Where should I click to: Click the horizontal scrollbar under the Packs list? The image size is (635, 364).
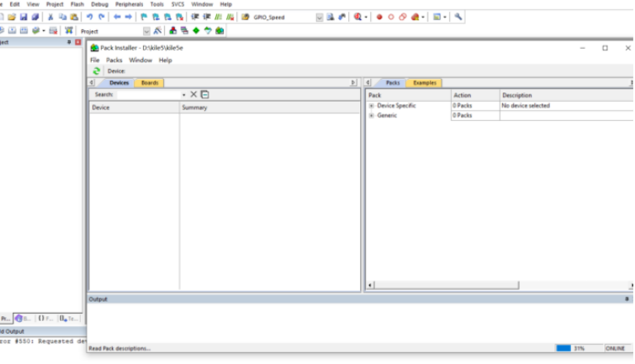(x=446, y=286)
